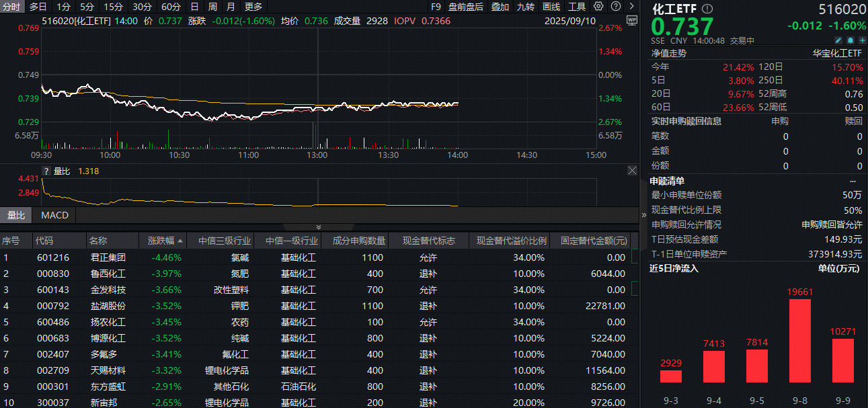Close the 量比 indicator panel with X
The image size is (868, 408).
click(x=632, y=171)
